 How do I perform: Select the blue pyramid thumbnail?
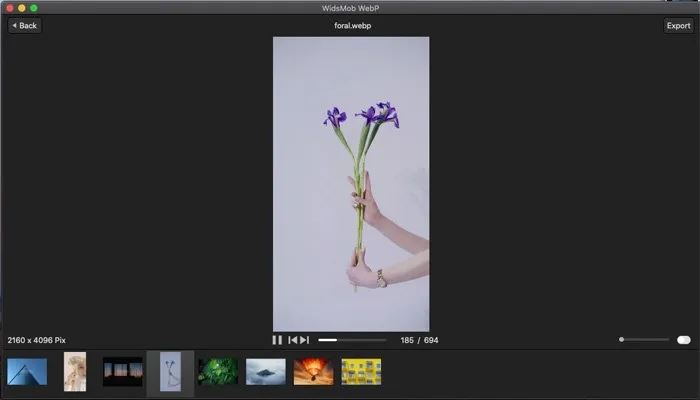27,371
